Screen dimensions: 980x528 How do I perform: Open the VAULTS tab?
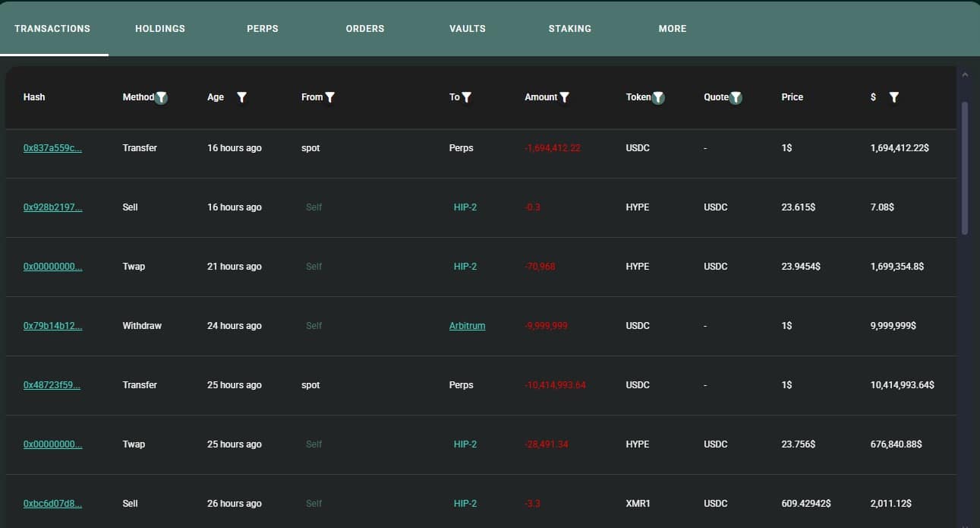coord(467,28)
